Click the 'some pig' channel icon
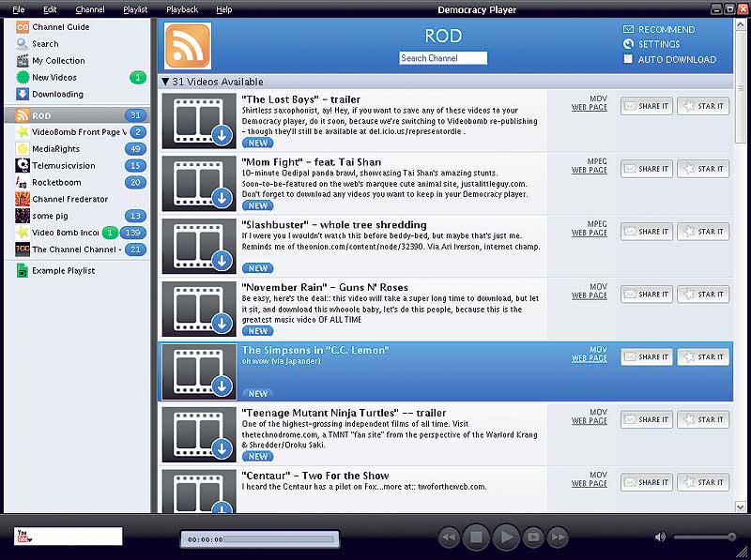 tap(23, 216)
